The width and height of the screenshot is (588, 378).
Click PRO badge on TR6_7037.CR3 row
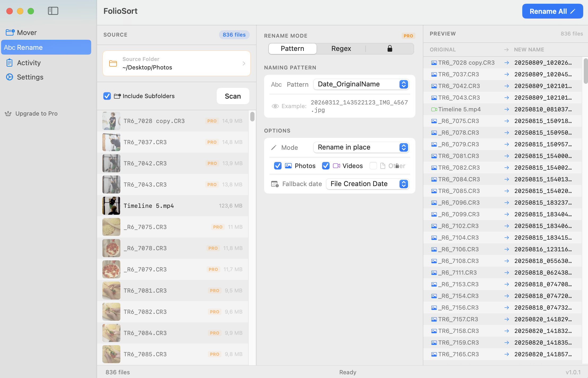tap(212, 142)
